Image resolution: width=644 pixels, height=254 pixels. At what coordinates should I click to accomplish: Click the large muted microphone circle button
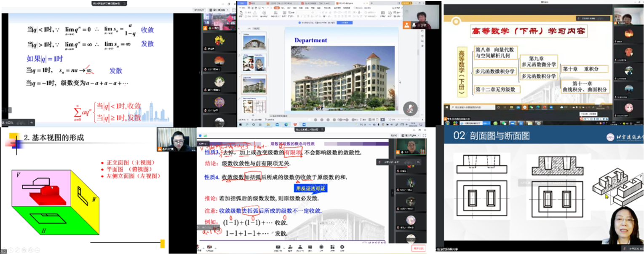point(410,109)
